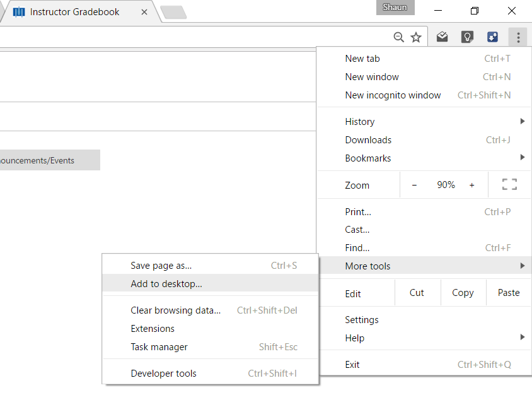
Task: Open Settings from the Chrome menu
Action: (x=424, y=320)
